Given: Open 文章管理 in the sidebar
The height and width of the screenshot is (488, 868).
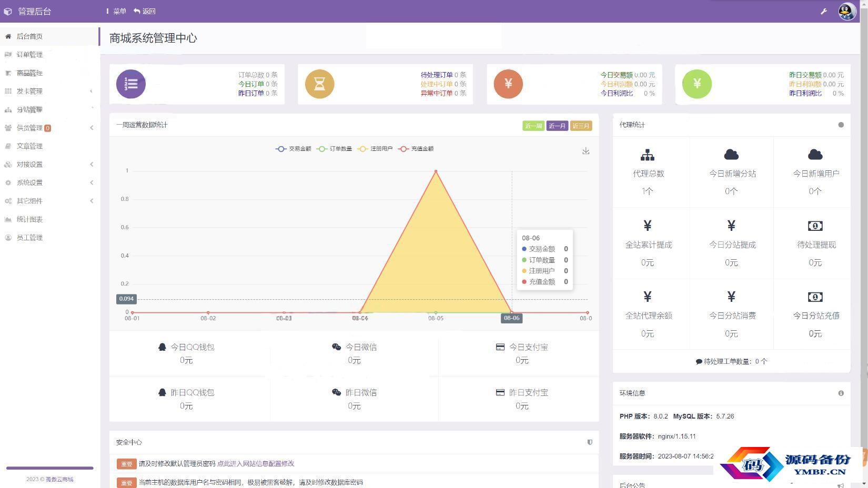Looking at the screenshot, I should pyautogui.click(x=49, y=146).
